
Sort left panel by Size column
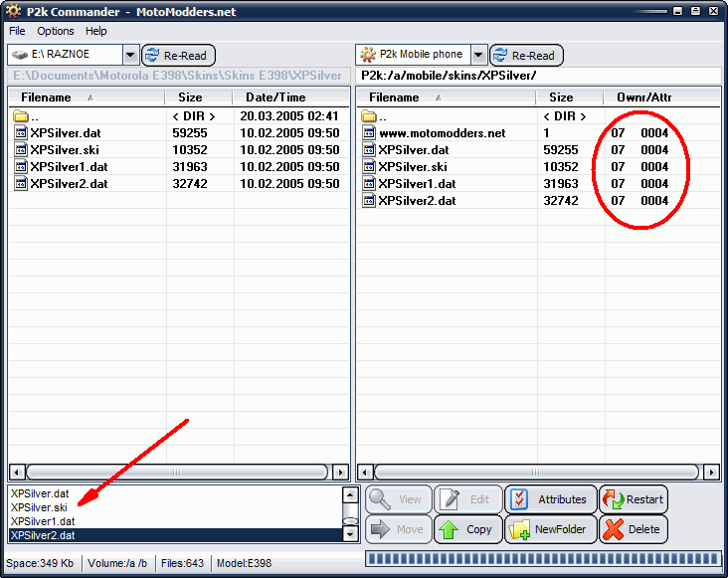pos(199,97)
